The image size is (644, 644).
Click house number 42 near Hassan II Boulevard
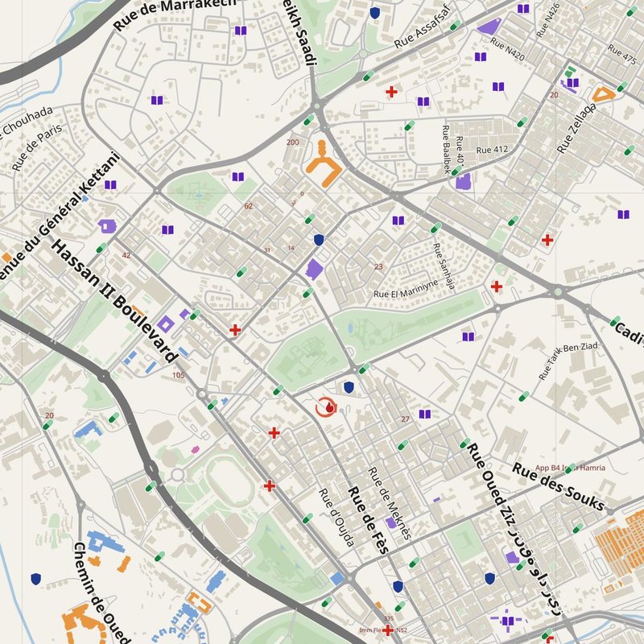point(126,255)
